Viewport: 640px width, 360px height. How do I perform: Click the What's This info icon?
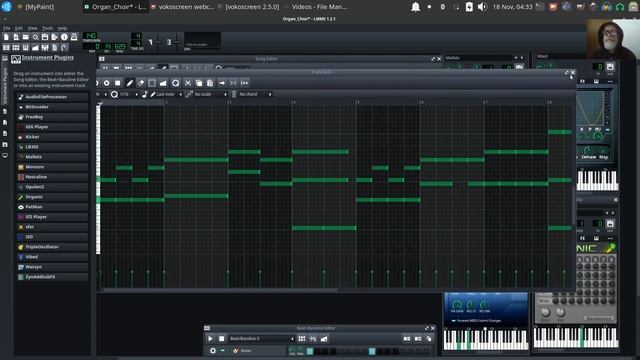coord(64,37)
